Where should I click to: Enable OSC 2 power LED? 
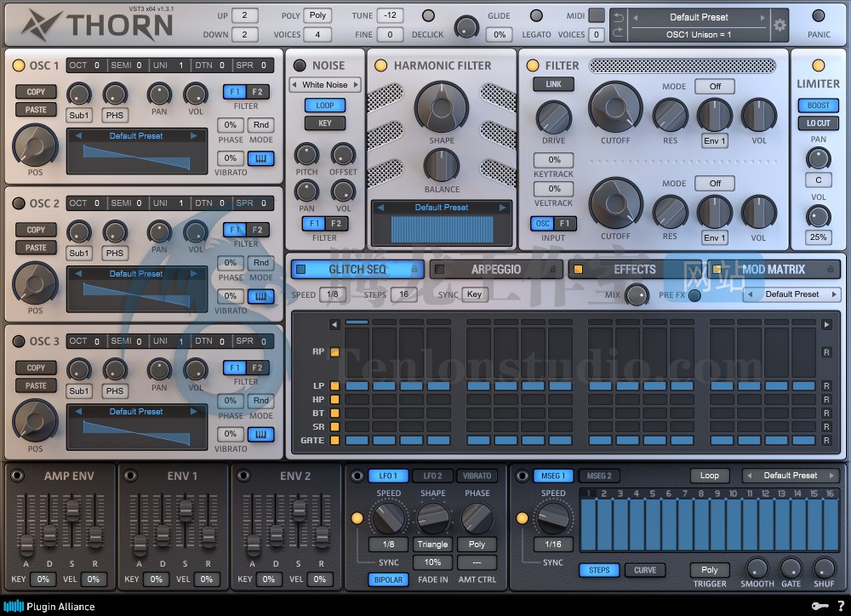coord(19,203)
